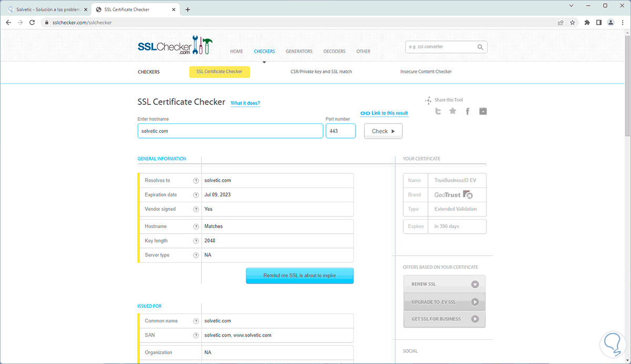Click the What it does? link
631x364 pixels.
point(246,103)
